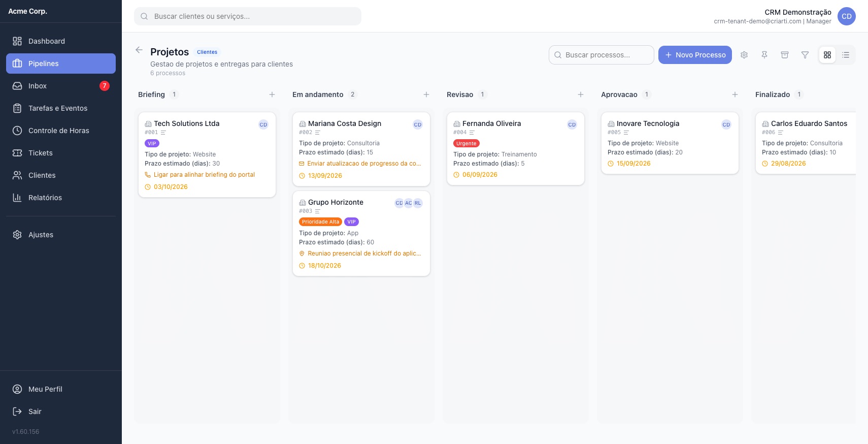This screenshot has height=444, width=868.
Task: Open Relatórios reports section
Action: coord(61,198)
